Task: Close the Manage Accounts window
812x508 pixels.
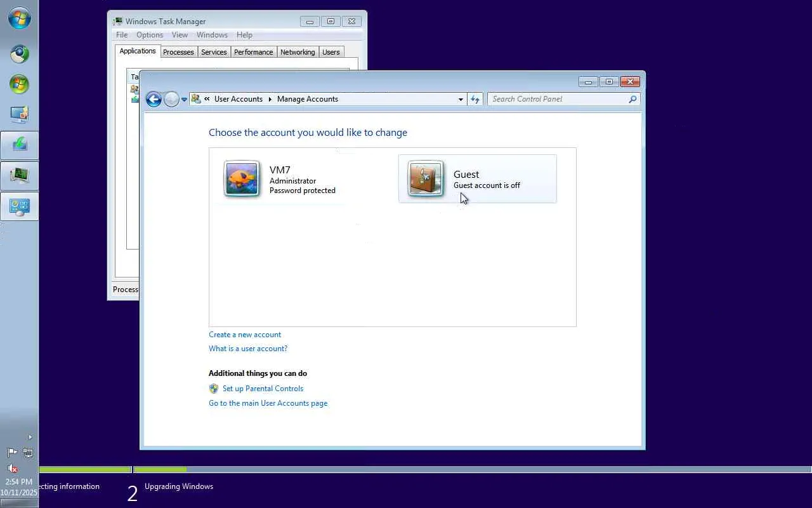Action: (630, 82)
